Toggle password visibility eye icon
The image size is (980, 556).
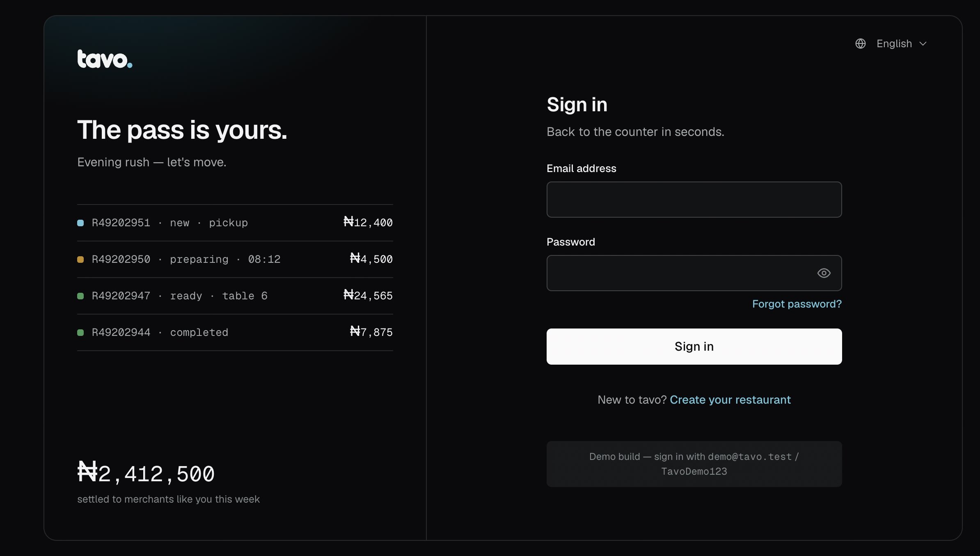coord(824,273)
